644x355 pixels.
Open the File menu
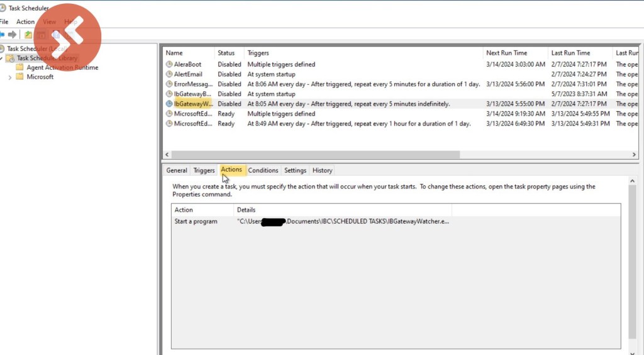pyautogui.click(x=4, y=21)
